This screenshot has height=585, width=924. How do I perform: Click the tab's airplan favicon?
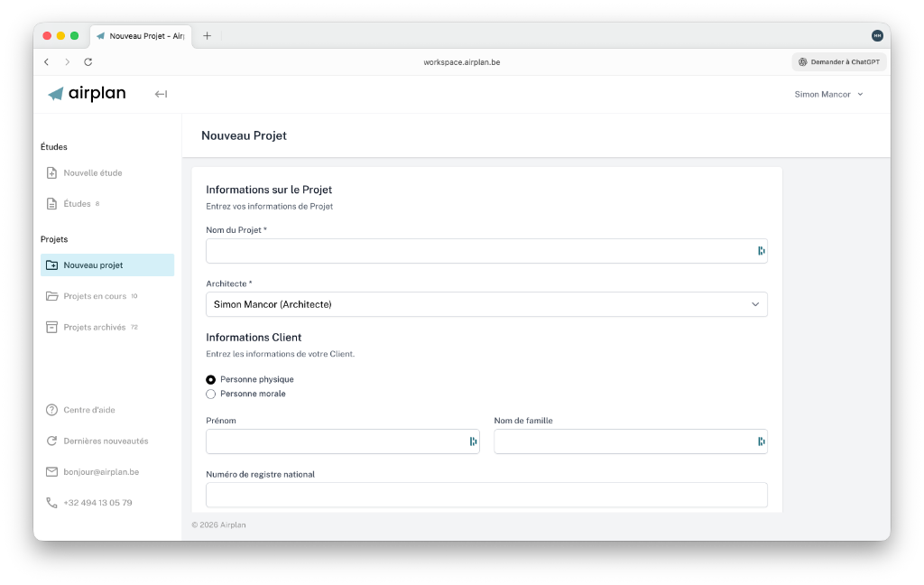click(101, 36)
